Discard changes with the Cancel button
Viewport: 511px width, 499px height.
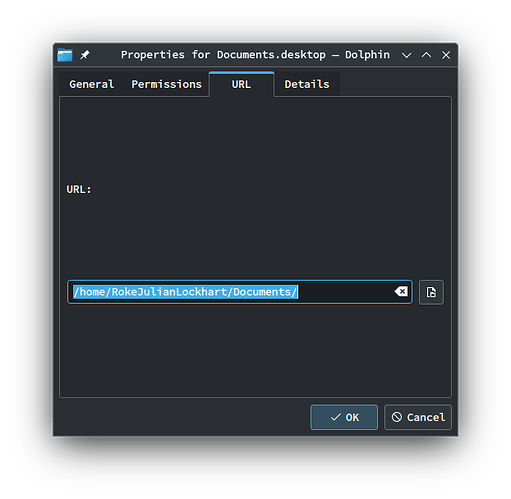coord(418,417)
